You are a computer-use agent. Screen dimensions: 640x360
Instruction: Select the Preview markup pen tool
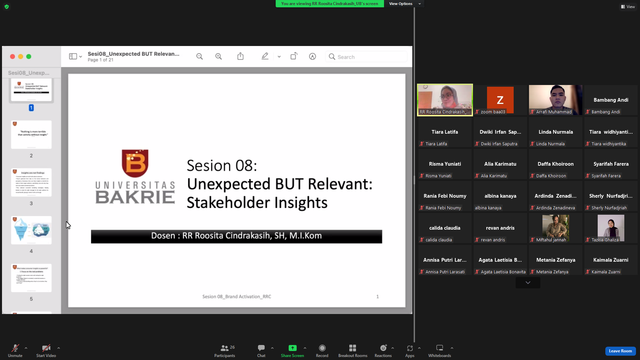pos(265,56)
